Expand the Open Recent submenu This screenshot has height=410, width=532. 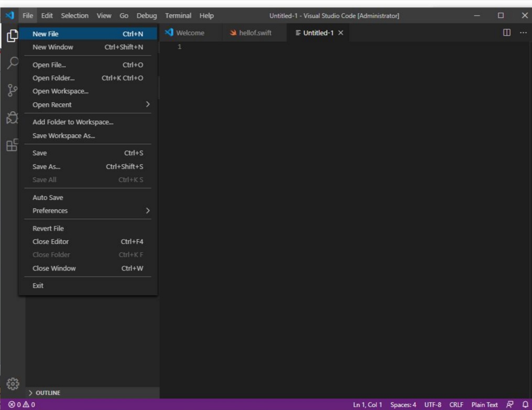coord(53,104)
